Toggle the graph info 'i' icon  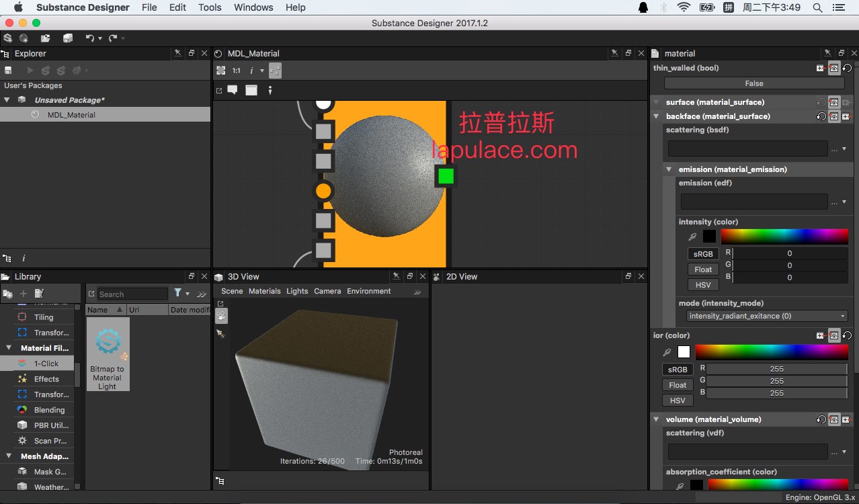252,71
